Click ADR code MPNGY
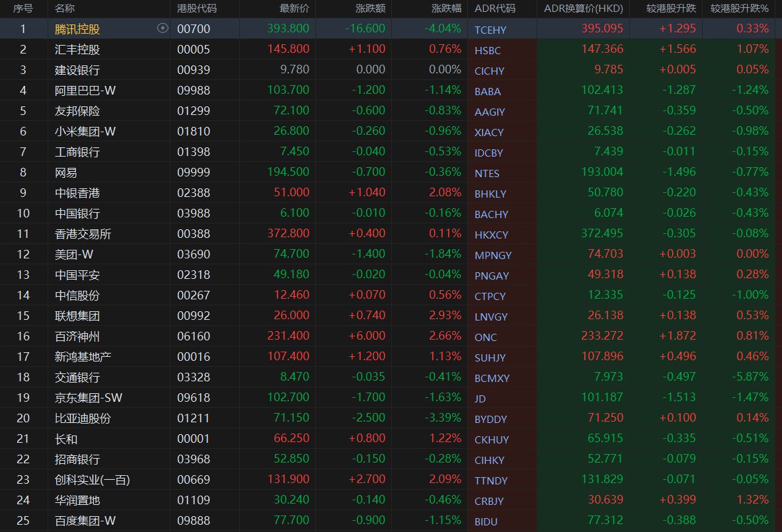The width and height of the screenshot is (782, 532). [x=493, y=255]
